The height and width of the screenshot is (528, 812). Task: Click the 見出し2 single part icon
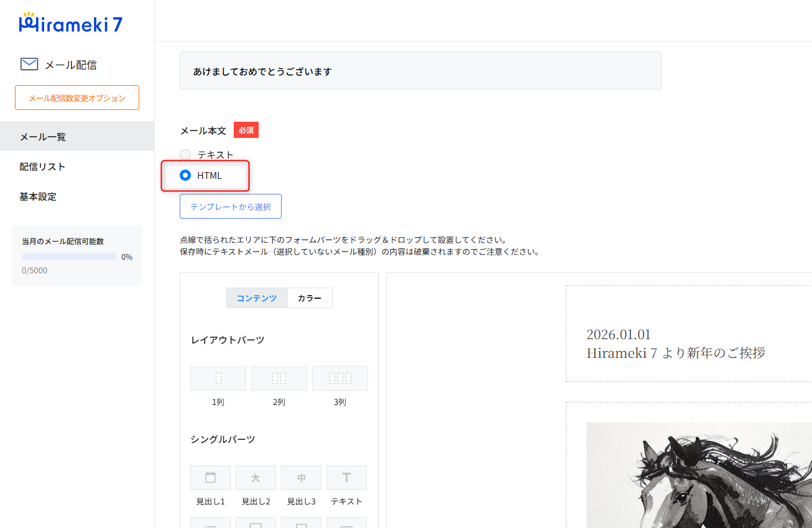pos(256,478)
